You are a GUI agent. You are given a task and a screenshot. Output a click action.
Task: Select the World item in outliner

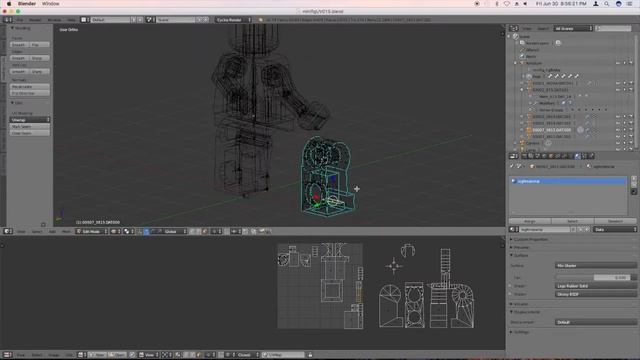(531, 56)
